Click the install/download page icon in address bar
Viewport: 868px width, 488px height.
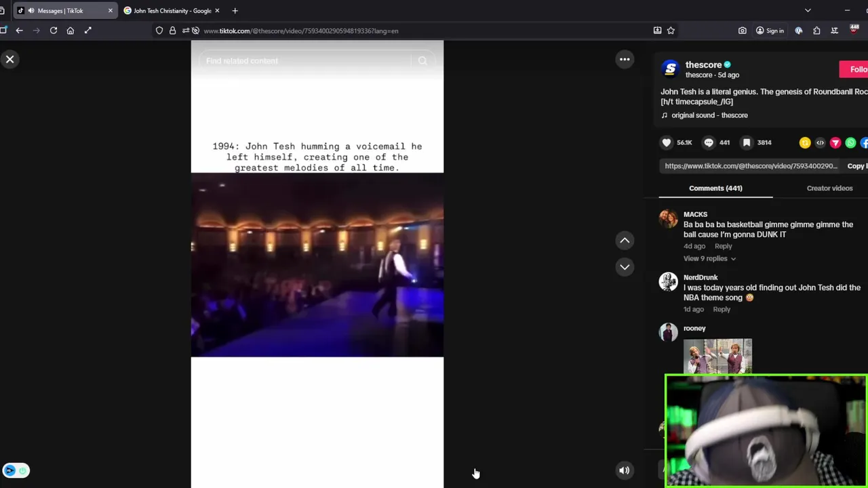pyautogui.click(x=657, y=30)
